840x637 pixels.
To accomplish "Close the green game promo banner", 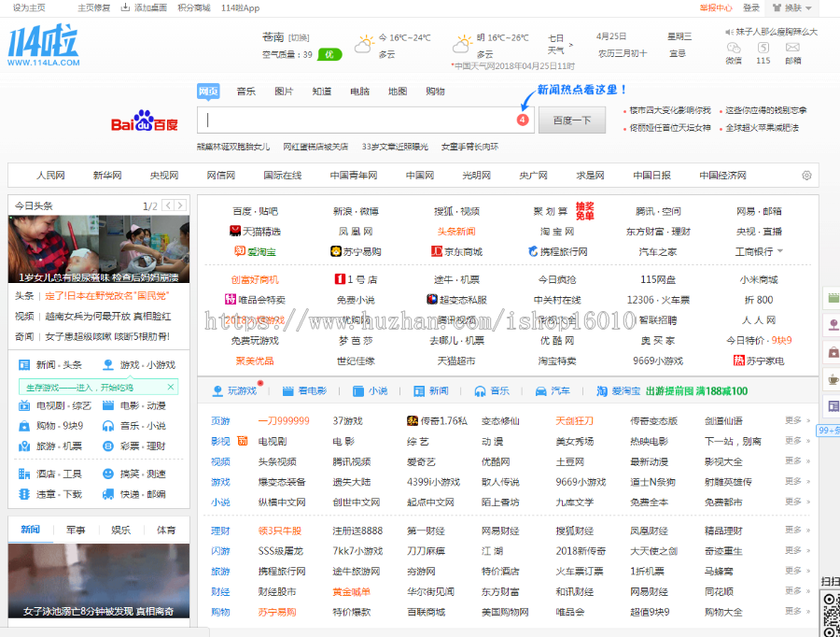I will (171, 387).
